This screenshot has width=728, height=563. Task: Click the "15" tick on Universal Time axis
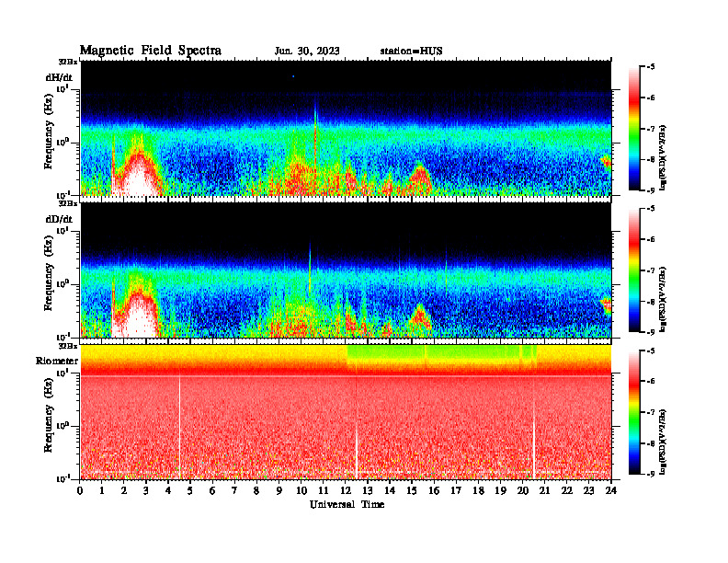click(x=412, y=491)
